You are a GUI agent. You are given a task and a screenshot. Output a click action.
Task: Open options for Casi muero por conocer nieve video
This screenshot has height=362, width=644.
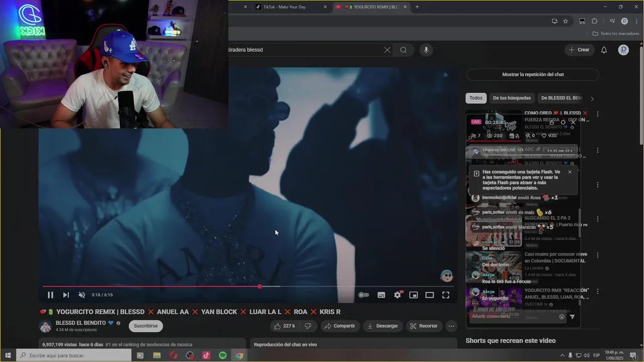(598, 255)
